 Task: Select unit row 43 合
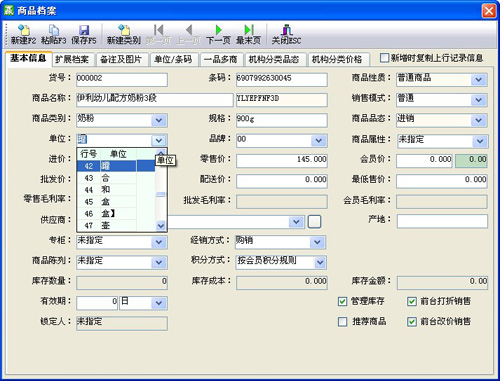(116, 178)
